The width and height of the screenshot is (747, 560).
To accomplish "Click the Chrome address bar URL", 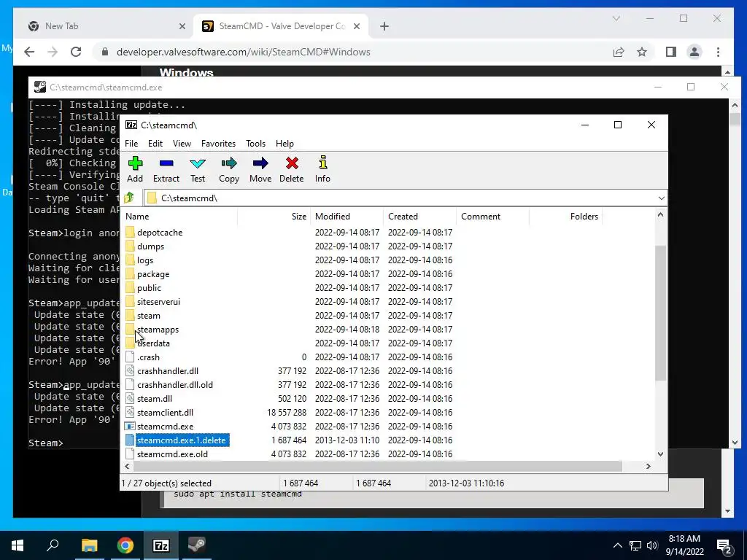I will coord(244,52).
